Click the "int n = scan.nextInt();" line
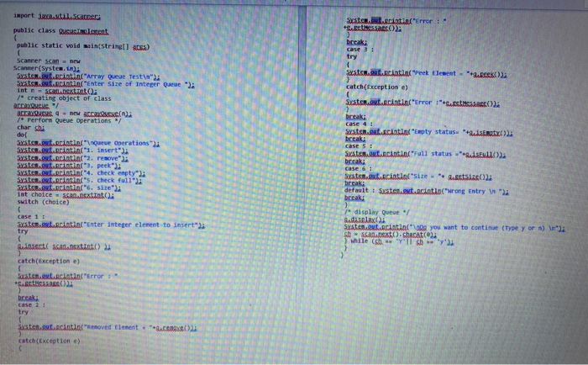This screenshot has height=365, width=588. click(56, 91)
